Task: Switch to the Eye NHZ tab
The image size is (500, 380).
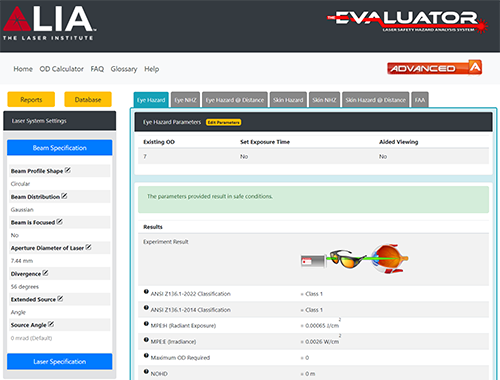Action: coord(185,100)
